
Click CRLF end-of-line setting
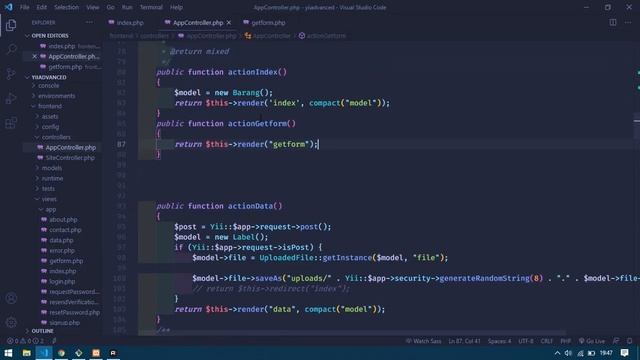point(547,341)
